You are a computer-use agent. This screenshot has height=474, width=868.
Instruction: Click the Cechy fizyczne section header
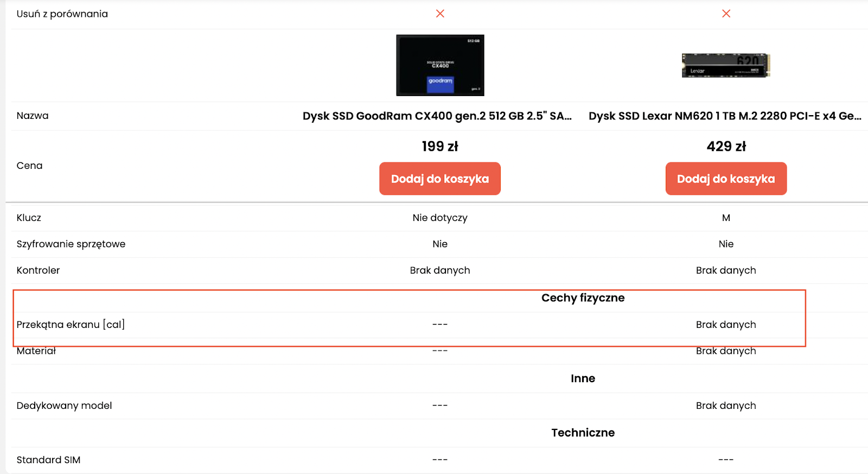[x=583, y=298]
